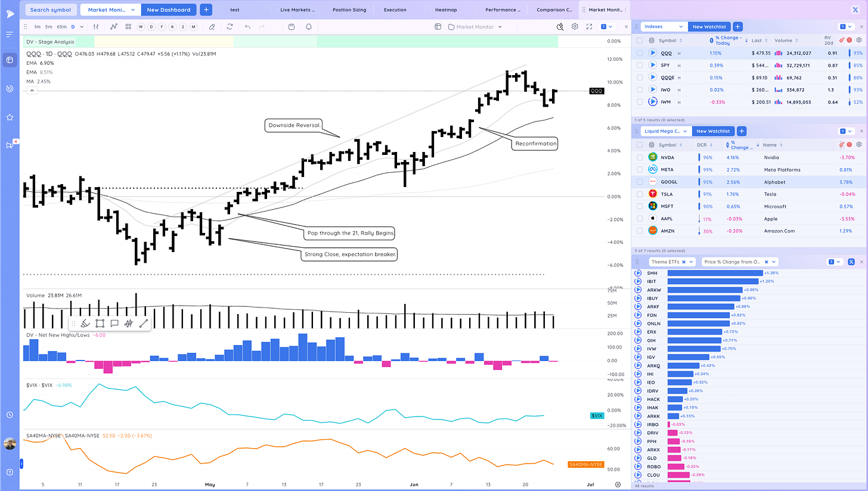Click New Watchlist in Liquid Mega panel
868x491 pixels.
(x=714, y=131)
